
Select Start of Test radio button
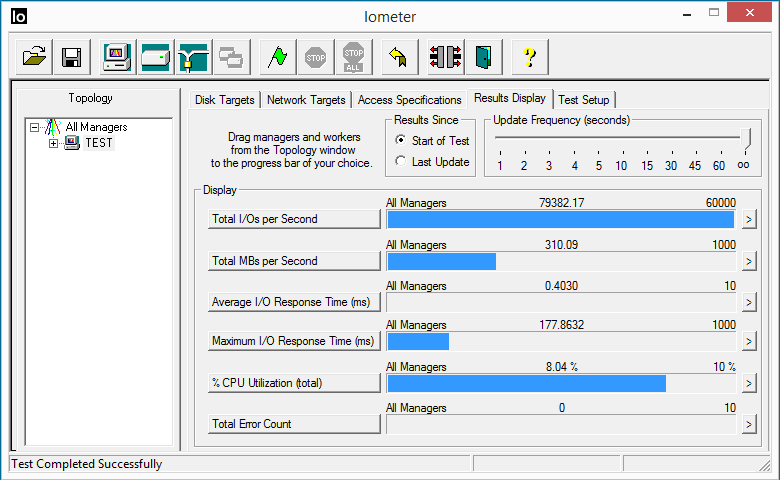[x=400, y=140]
